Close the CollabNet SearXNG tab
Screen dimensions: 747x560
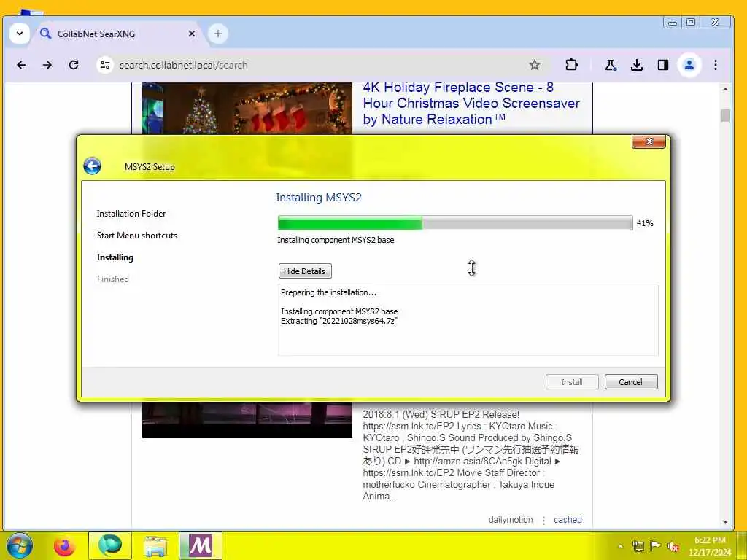tap(192, 34)
